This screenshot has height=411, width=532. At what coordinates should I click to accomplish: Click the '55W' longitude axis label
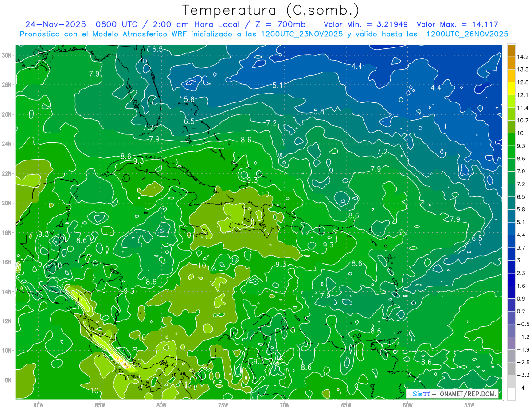(x=469, y=405)
